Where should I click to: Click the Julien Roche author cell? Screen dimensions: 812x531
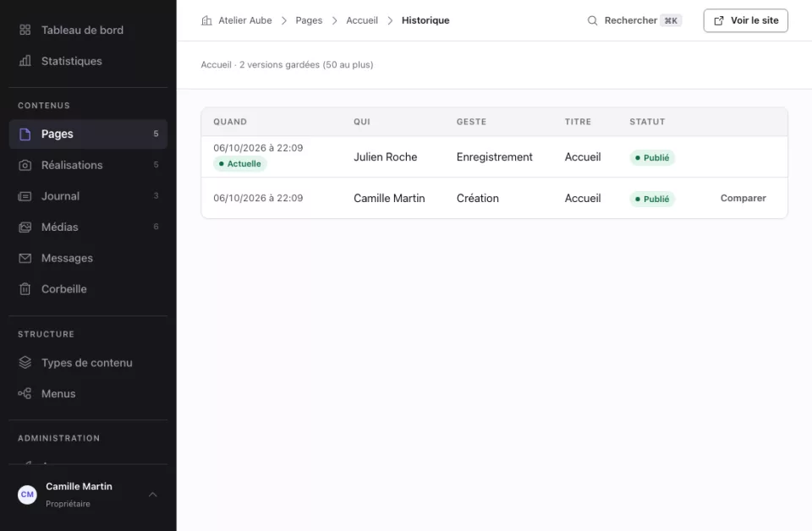(x=386, y=156)
